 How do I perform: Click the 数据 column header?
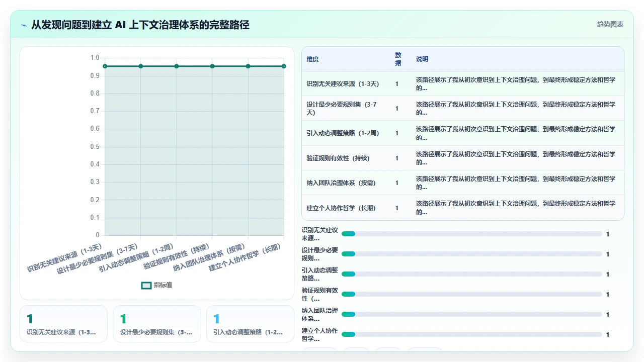pos(398,59)
